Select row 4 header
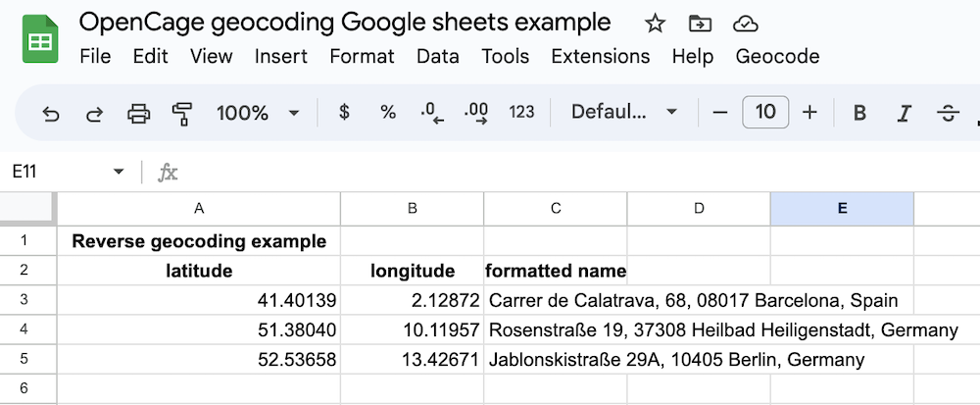The image size is (980, 405). tap(28, 329)
